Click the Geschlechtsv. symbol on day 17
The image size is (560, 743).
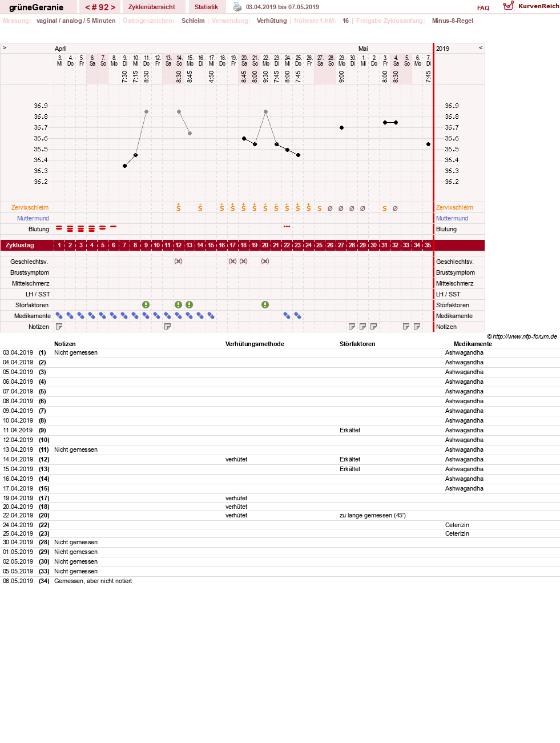click(x=233, y=262)
